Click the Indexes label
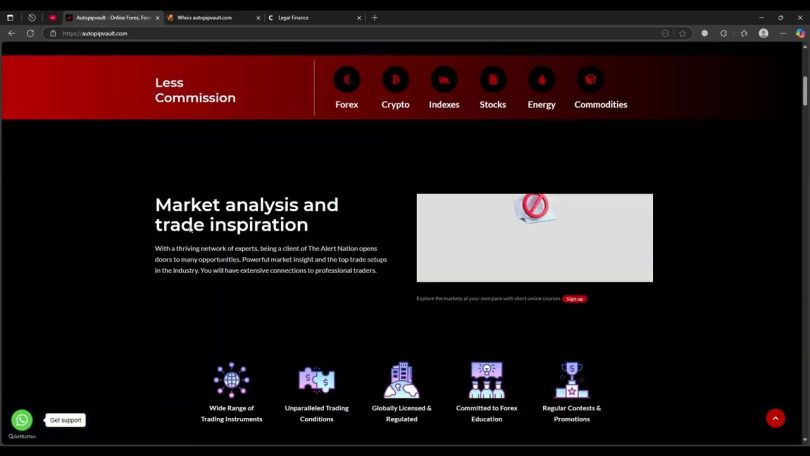The width and height of the screenshot is (810, 456). coord(444,104)
